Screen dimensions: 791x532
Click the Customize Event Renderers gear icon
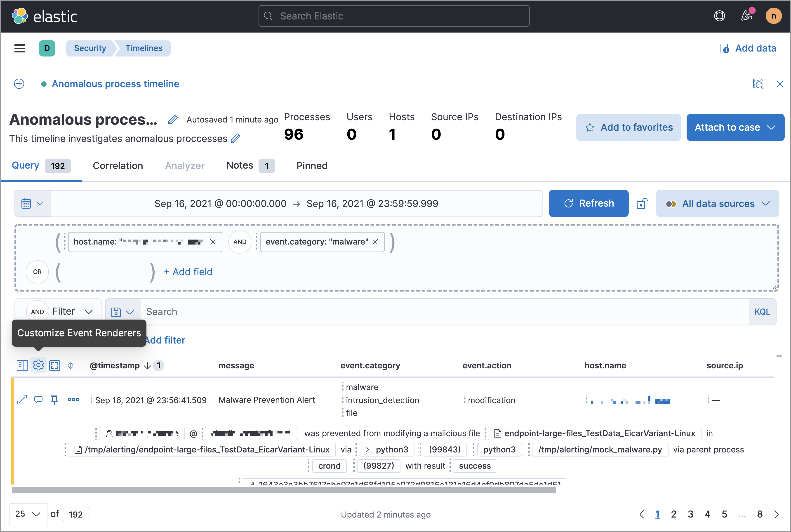coord(38,365)
